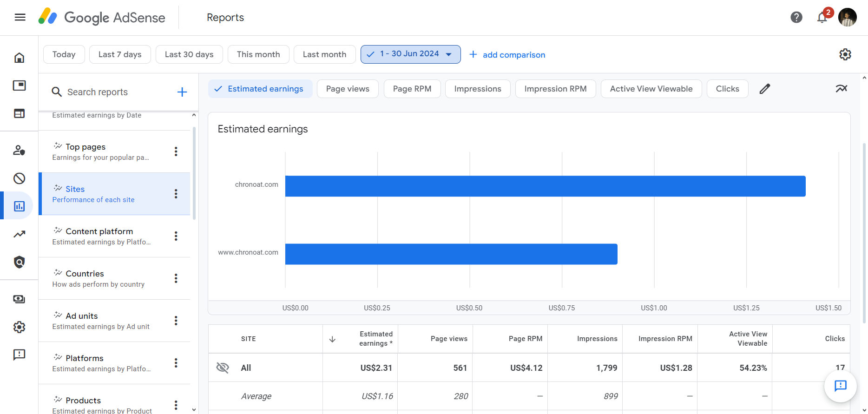Toggle the Estimated earnings metric chip
The height and width of the screenshot is (414, 868).
pos(260,89)
